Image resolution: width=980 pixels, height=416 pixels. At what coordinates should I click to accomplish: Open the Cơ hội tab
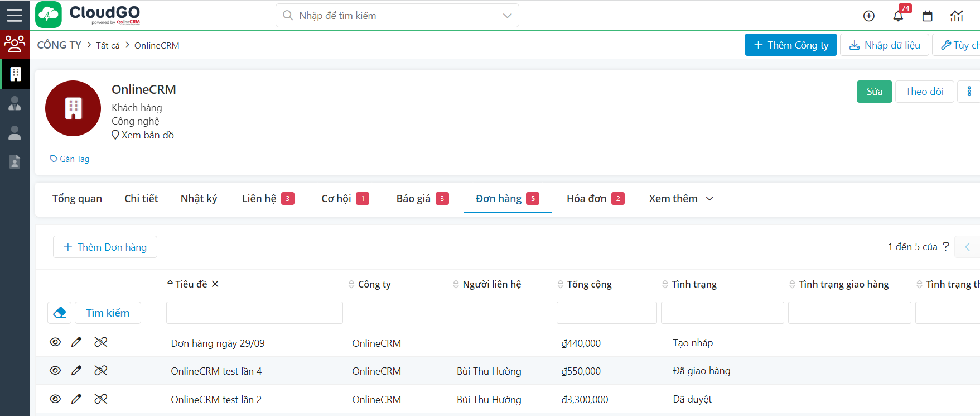[x=345, y=199]
